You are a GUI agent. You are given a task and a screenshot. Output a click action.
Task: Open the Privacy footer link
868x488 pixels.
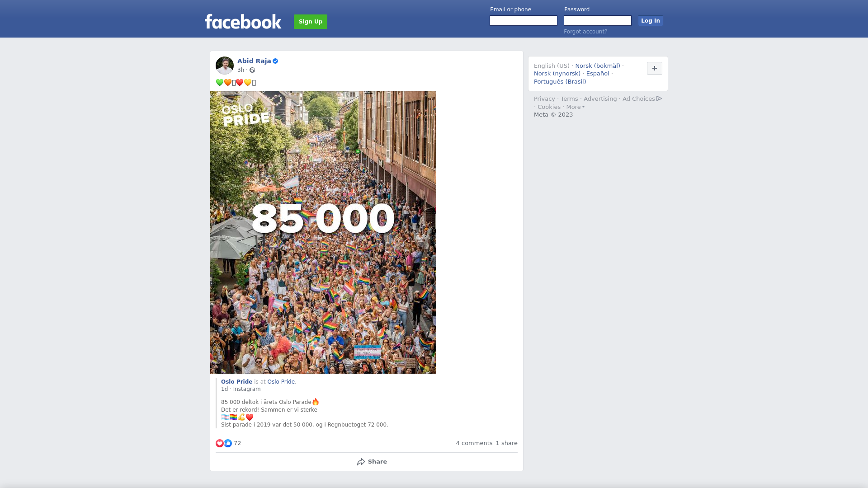pos(544,99)
